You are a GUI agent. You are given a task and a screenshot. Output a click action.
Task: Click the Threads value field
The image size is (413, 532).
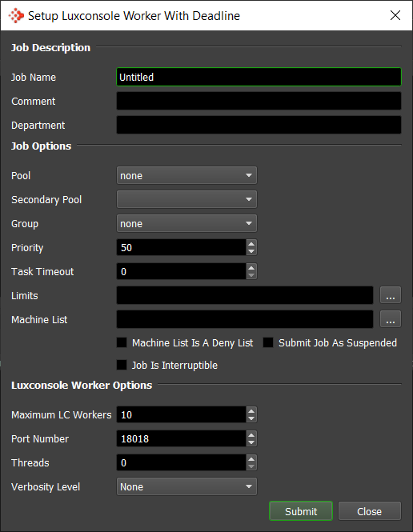(181, 462)
